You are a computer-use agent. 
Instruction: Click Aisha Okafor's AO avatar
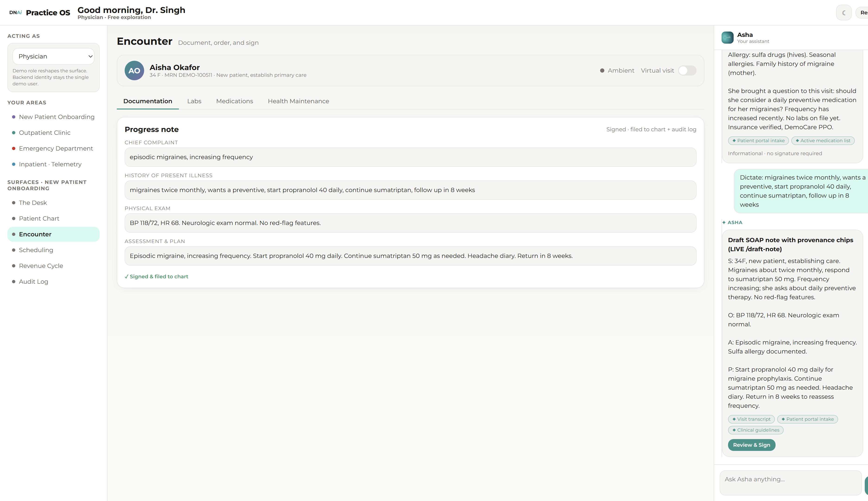click(134, 71)
